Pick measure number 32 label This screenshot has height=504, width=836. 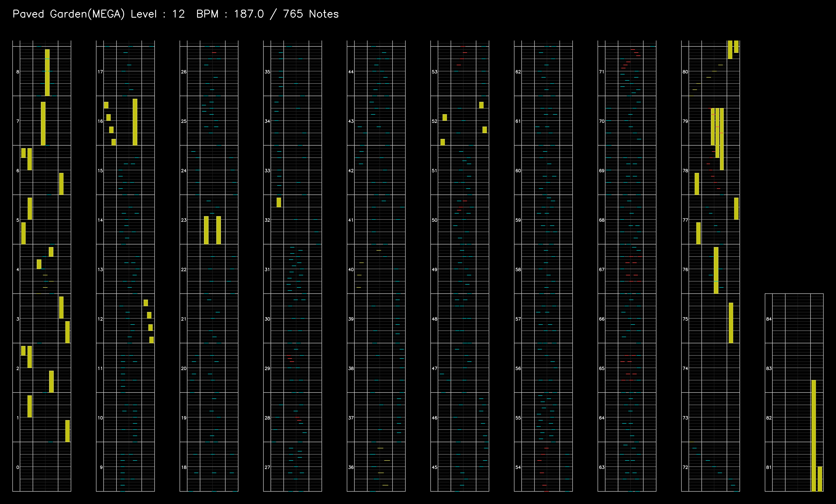267,220
